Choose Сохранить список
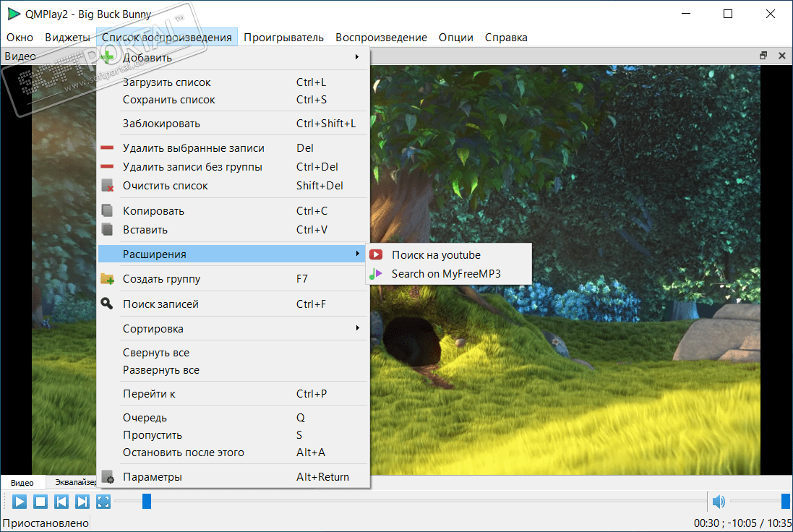The image size is (793, 532). (233, 100)
